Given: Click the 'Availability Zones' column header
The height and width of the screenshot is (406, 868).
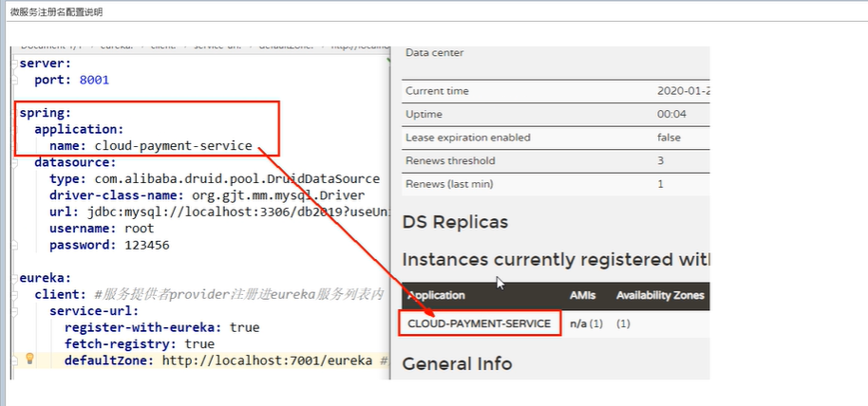Looking at the screenshot, I should click(660, 295).
